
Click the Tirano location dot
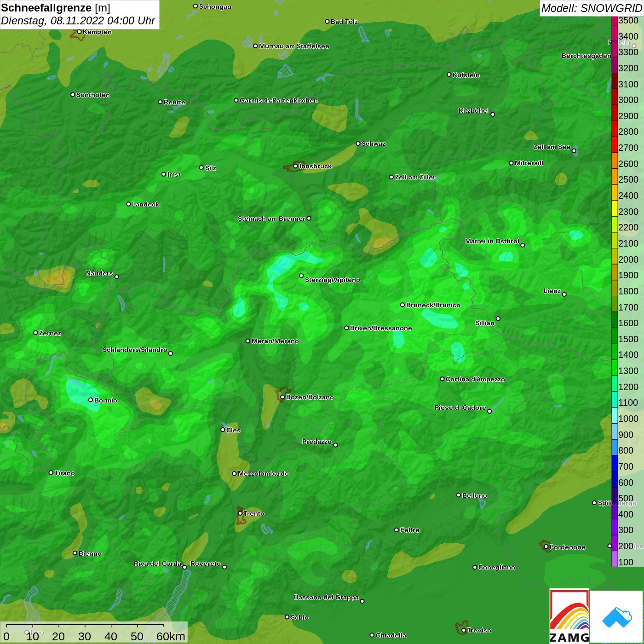coord(51,472)
